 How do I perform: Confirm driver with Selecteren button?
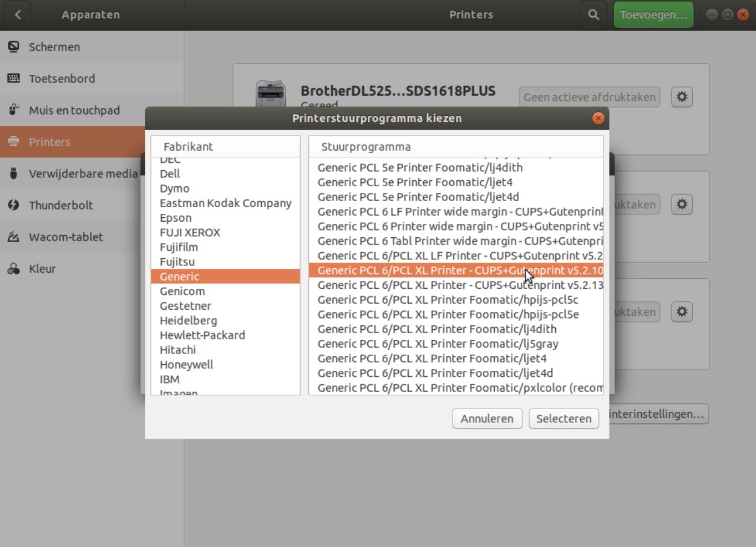coord(564,418)
